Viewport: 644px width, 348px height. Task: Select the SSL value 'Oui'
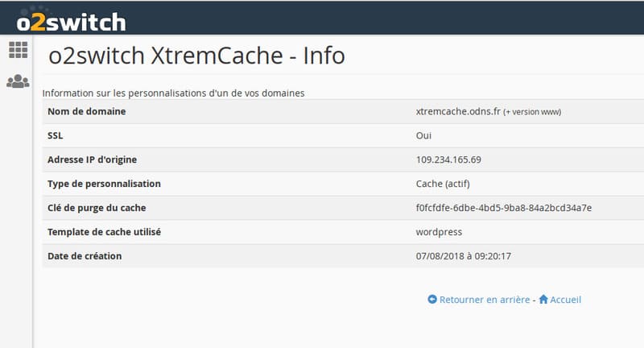pos(423,135)
